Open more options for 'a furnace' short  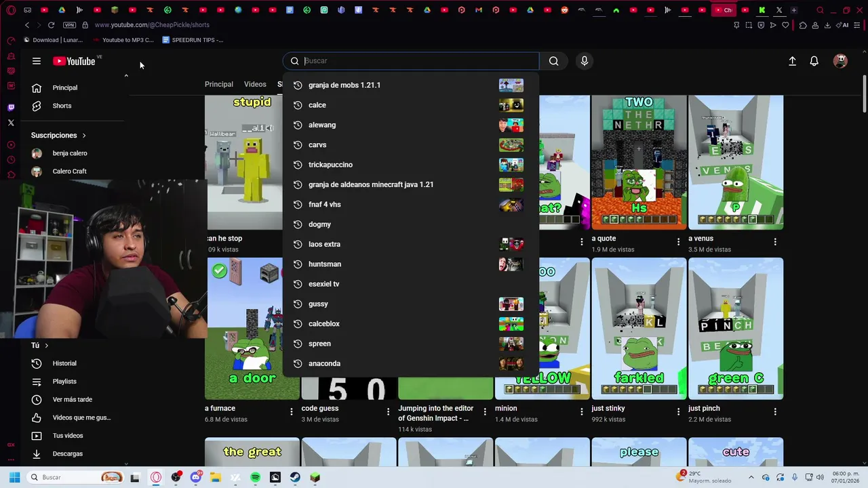click(292, 411)
